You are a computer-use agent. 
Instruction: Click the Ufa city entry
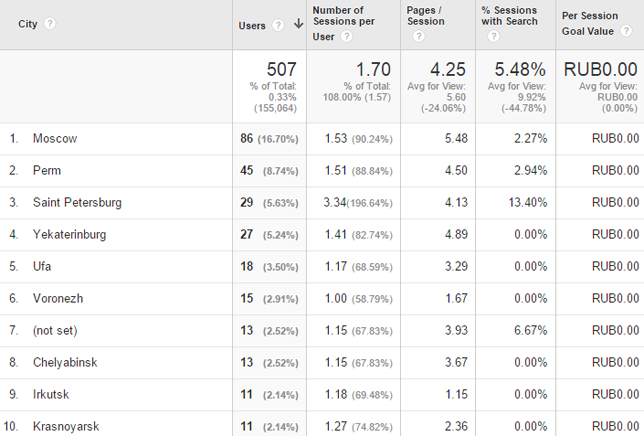[x=42, y=266]
